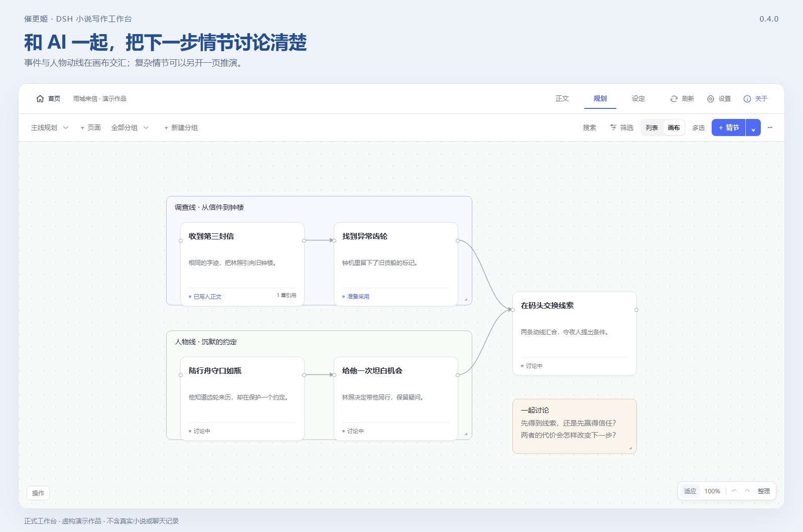
Task: Click the 筛选 filter icon
Action: pyautogui.click(x=613, y=127)
